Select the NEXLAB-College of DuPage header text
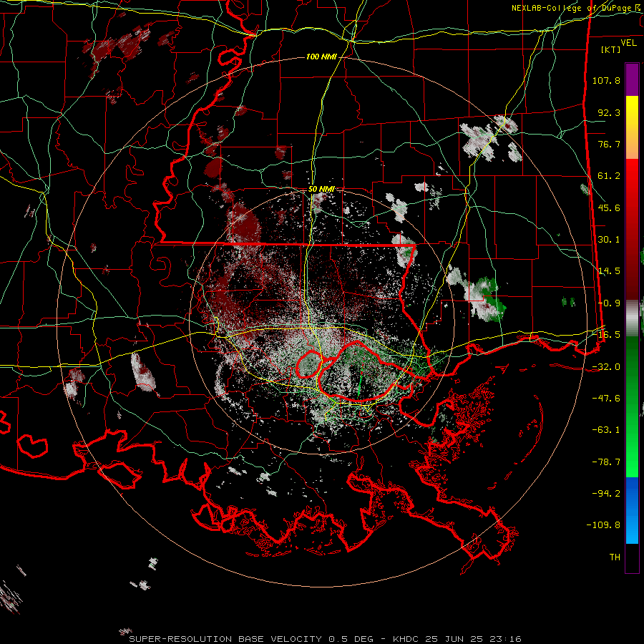 tap(571, 8)
